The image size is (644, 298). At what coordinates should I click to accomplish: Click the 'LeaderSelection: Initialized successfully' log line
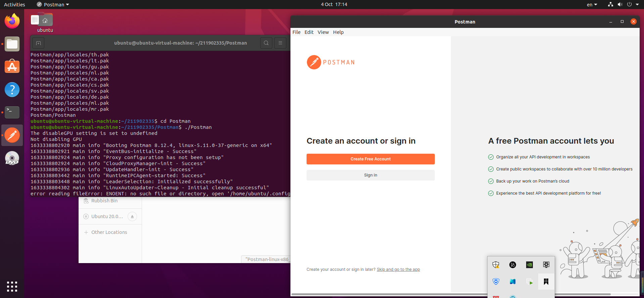click(132, 182)
